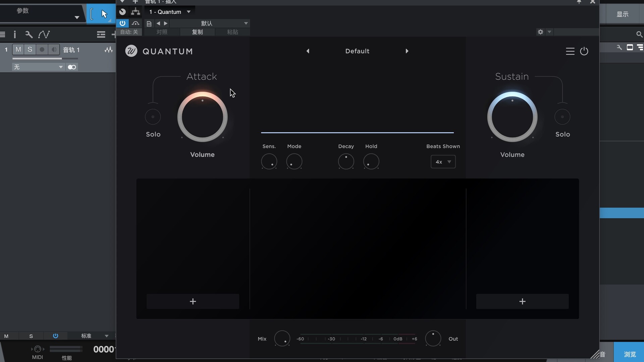Expand the 1 - Quantum plugin selector dropdown
Image resolution: width=644 pixels, height=362 pixels.
189,12
